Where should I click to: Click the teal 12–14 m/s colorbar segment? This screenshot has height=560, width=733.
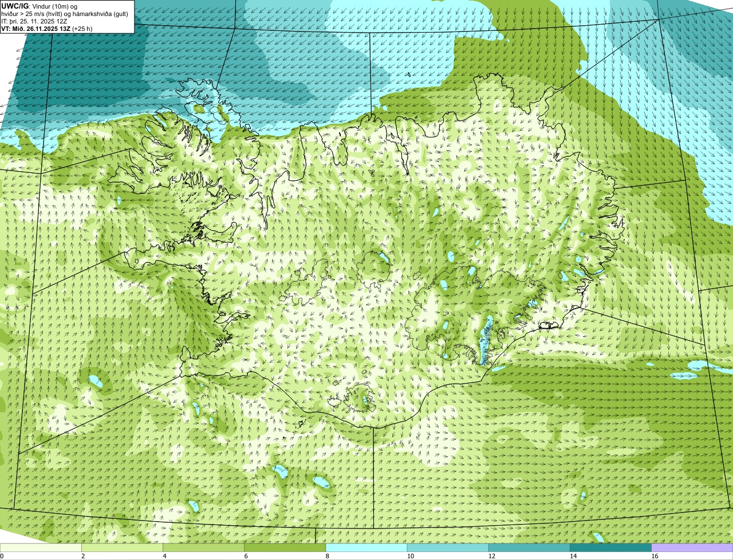click(529, 548)
